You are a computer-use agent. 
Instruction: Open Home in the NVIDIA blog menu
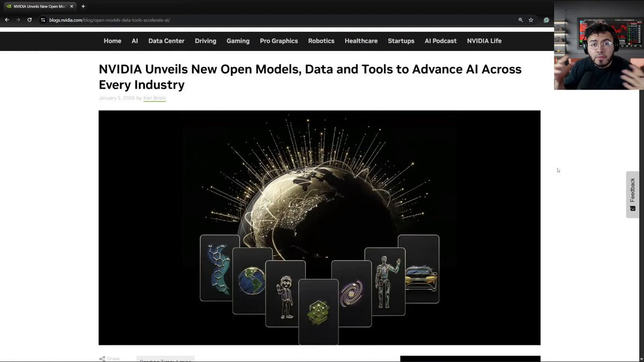point(113,41)
